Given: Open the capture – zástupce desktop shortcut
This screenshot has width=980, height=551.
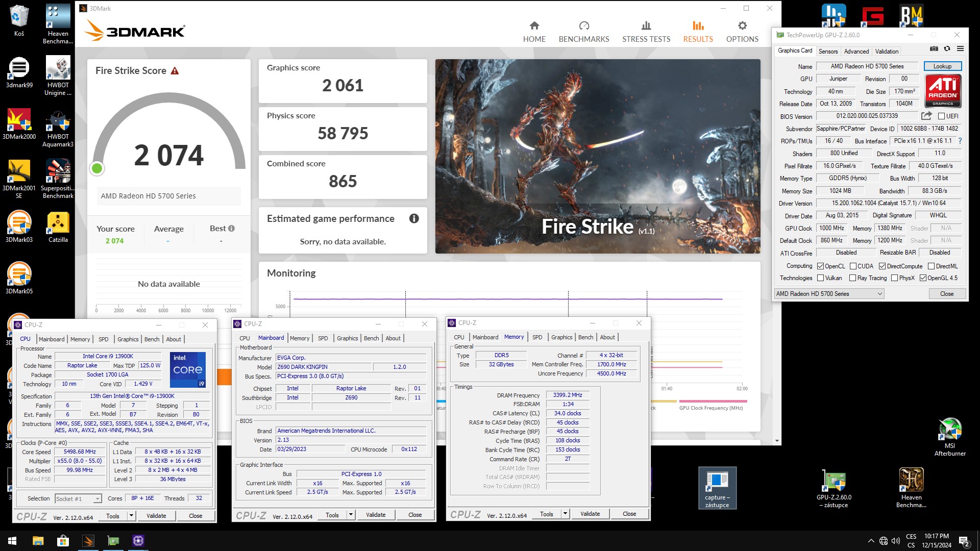Looking at the screenshot, I should click(717, 488).
